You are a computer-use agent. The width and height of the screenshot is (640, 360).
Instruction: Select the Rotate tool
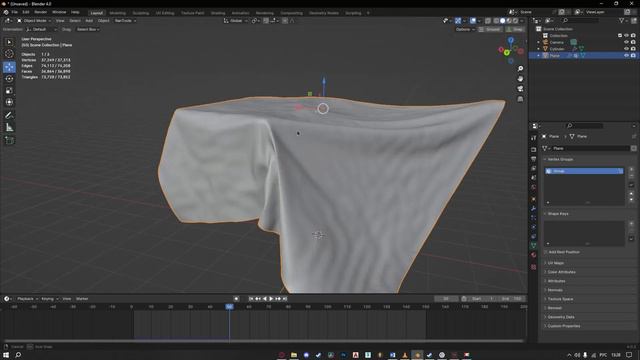(x=9, y=79)
